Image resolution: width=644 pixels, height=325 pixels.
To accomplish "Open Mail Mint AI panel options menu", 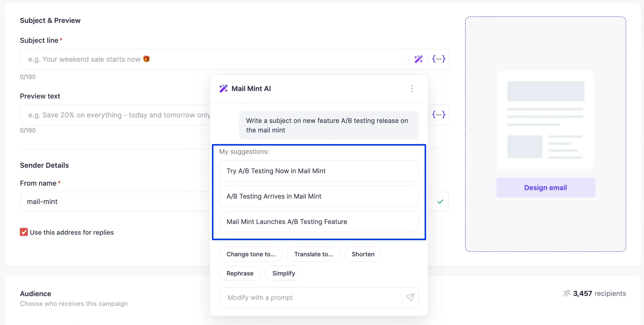I will pyautogui.click(x=412, y=89).
